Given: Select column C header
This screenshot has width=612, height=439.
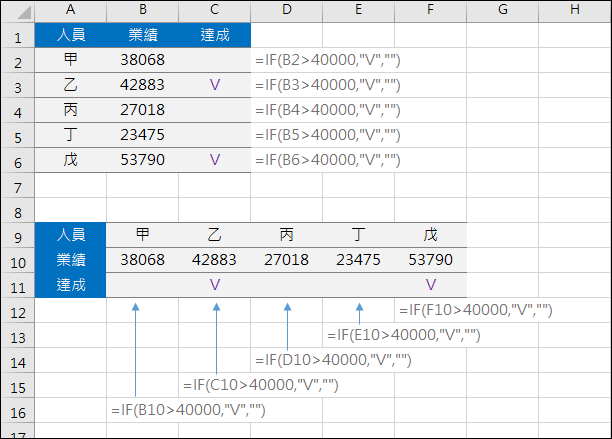Looking at the screenshot, I should (215, 10).
